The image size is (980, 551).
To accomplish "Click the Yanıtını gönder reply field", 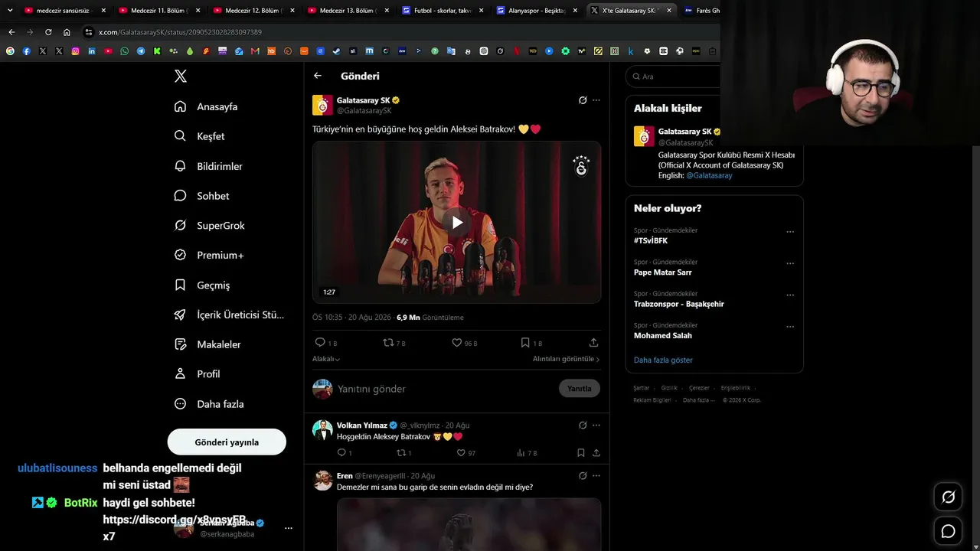I will click(x=444, y=389).
